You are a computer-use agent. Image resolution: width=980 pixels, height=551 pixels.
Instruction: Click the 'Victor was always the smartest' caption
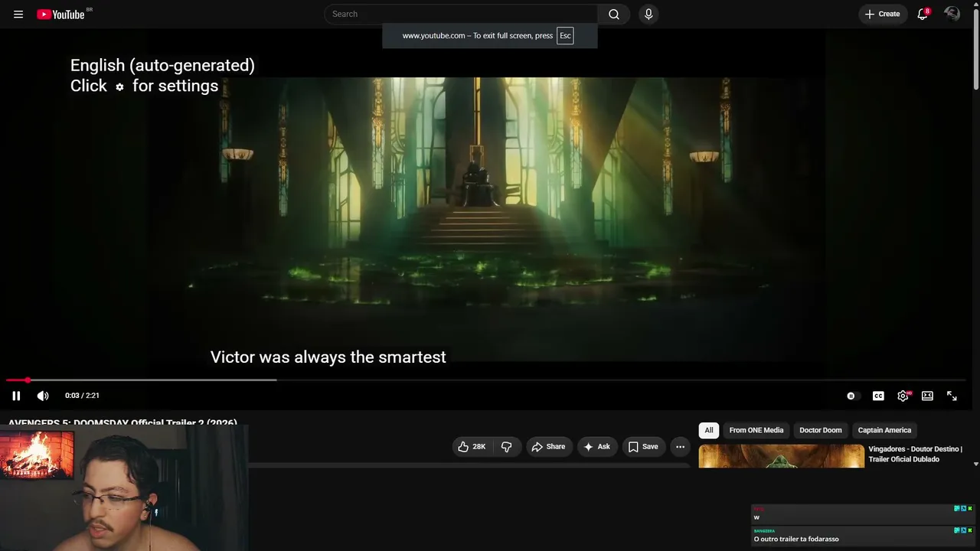pos(328,357)
